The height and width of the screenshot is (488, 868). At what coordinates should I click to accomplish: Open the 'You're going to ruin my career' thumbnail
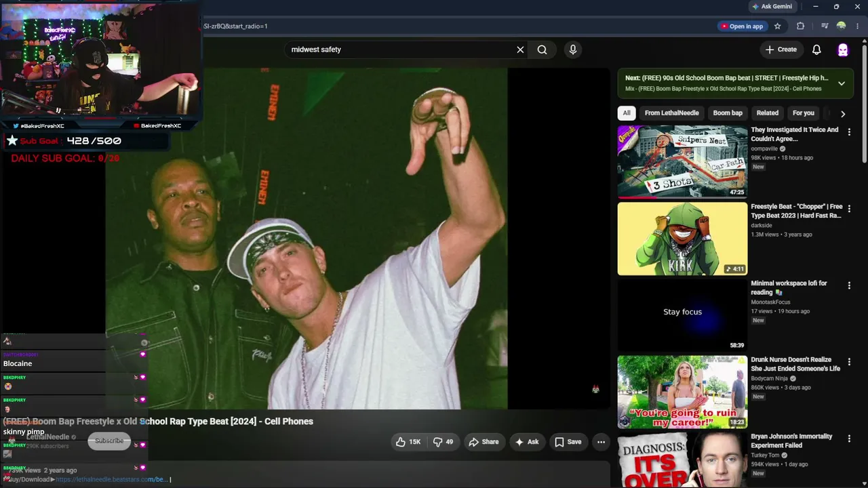coord(682,392)
